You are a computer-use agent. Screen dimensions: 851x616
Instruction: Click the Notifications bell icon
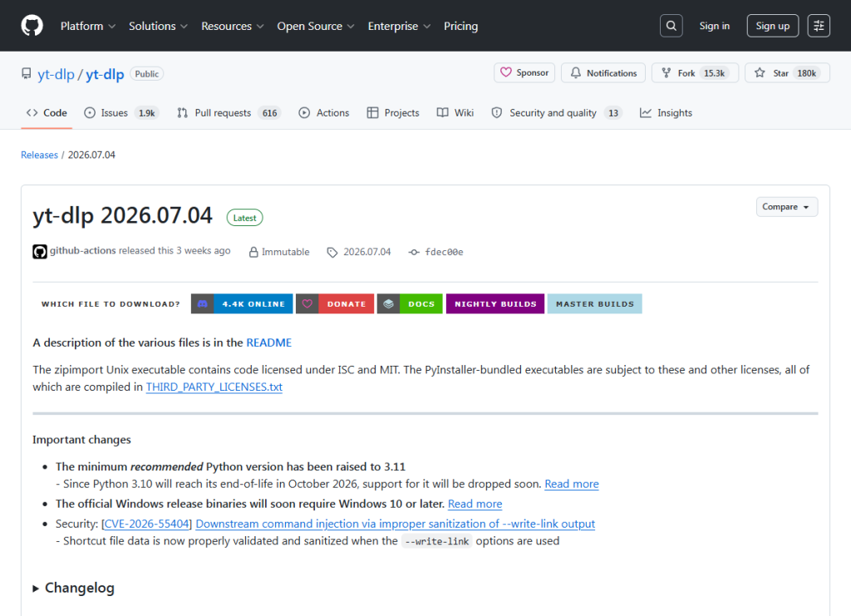pos(576,72)
